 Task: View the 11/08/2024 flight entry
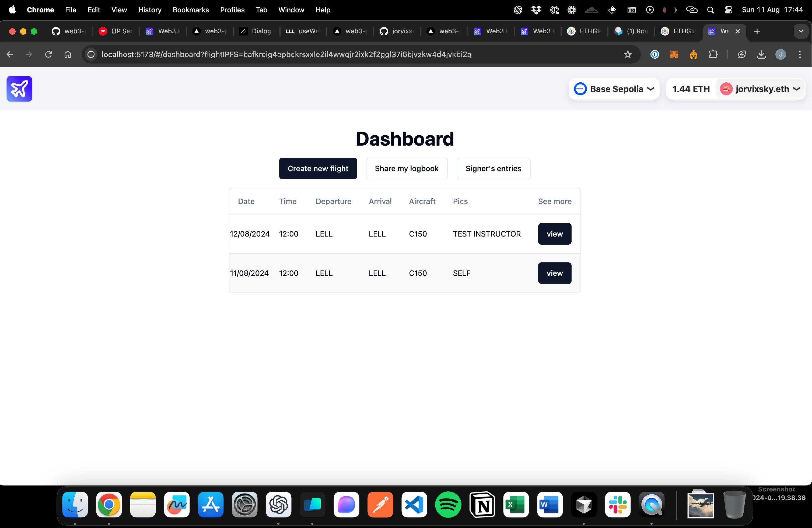pos(555,273)
